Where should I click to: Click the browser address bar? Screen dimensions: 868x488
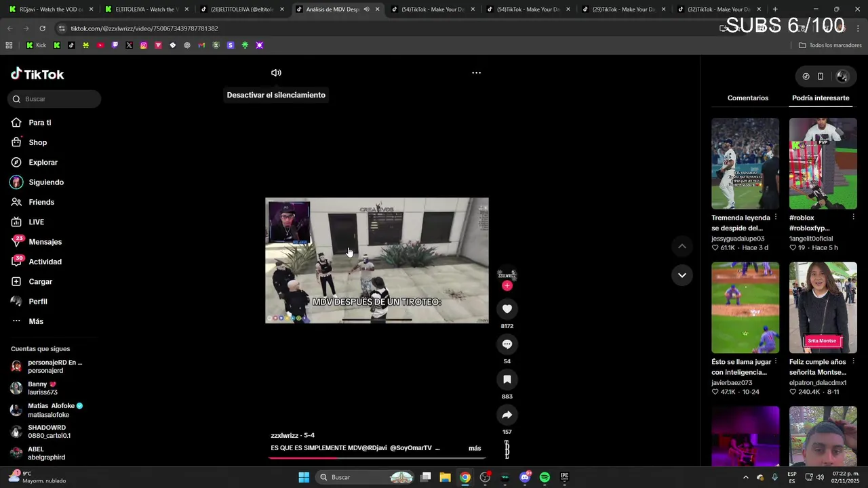pyautogui.click(x=380, y=28)
